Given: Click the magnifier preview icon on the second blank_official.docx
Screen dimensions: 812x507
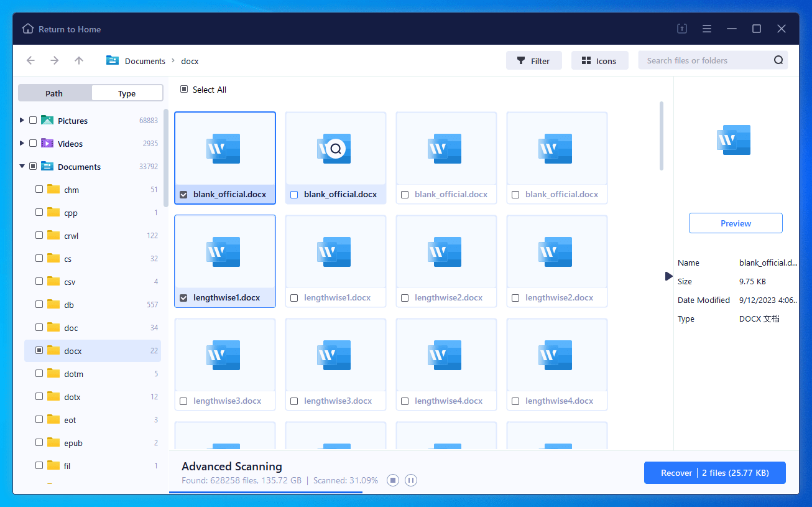Looking at the screenshot, I should coord(336,149).
